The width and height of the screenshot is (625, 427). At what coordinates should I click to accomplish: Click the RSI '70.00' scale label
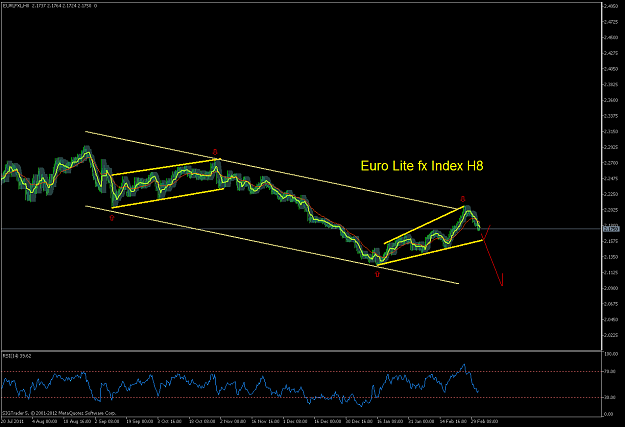pyautogui.click(x=610, y=371)
